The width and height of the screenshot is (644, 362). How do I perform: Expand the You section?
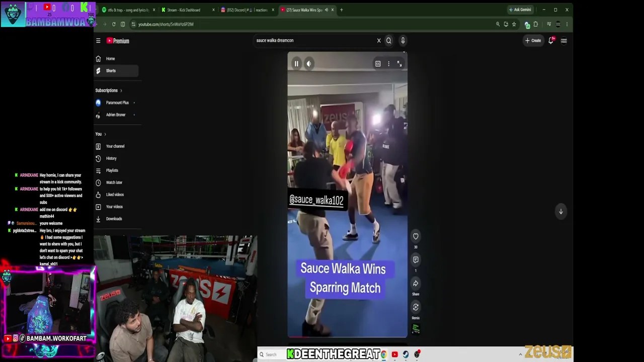point(101,134)
